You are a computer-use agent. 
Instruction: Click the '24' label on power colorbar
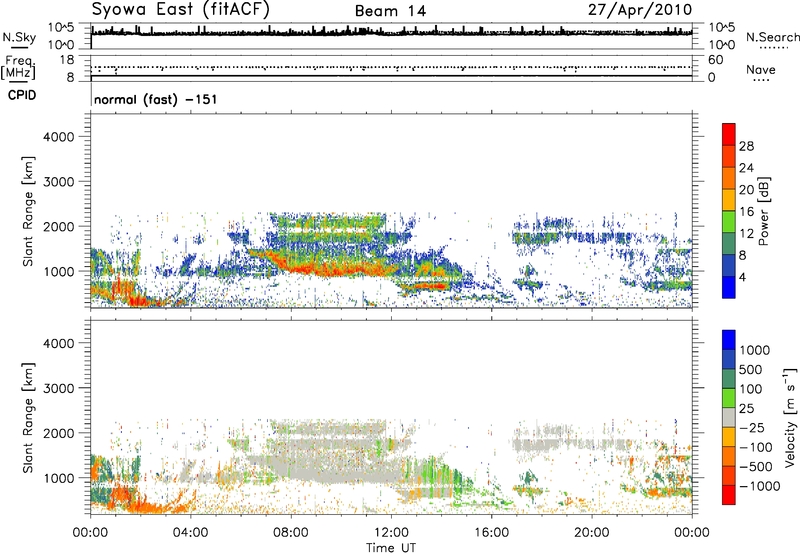(746, 168)
